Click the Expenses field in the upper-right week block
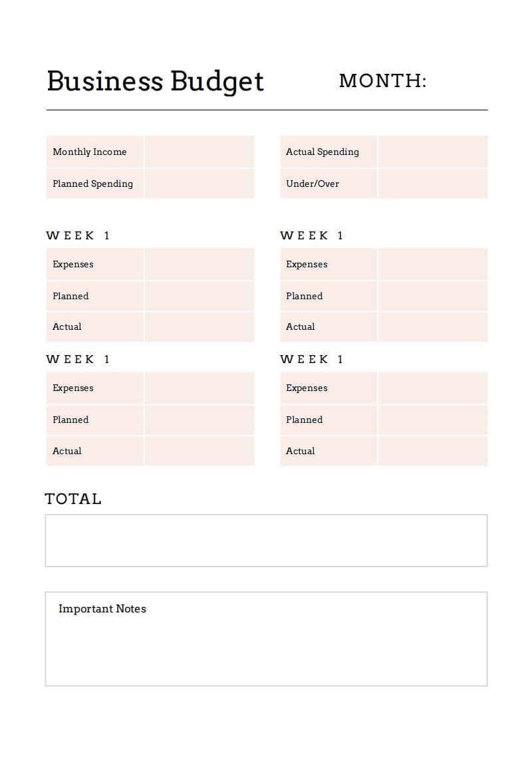Screen dimensions: 532x774 [x=433, y=264]
